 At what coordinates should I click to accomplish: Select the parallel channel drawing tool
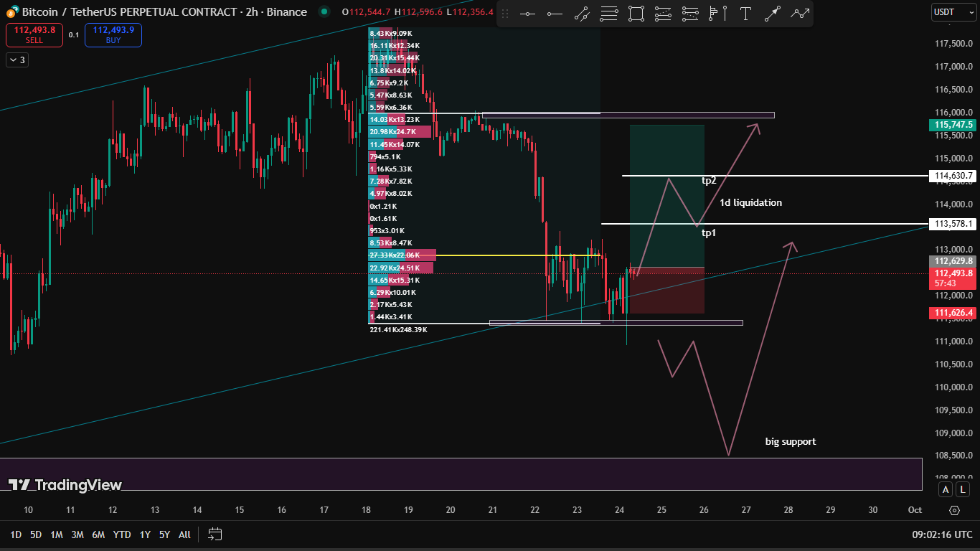pos(582,14)
